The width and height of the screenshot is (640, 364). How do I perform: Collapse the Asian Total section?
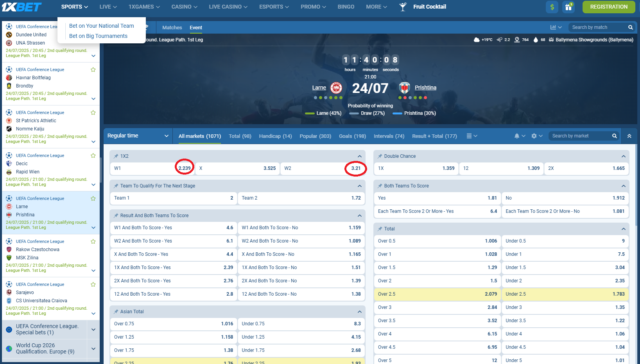(x=360, y=312)
